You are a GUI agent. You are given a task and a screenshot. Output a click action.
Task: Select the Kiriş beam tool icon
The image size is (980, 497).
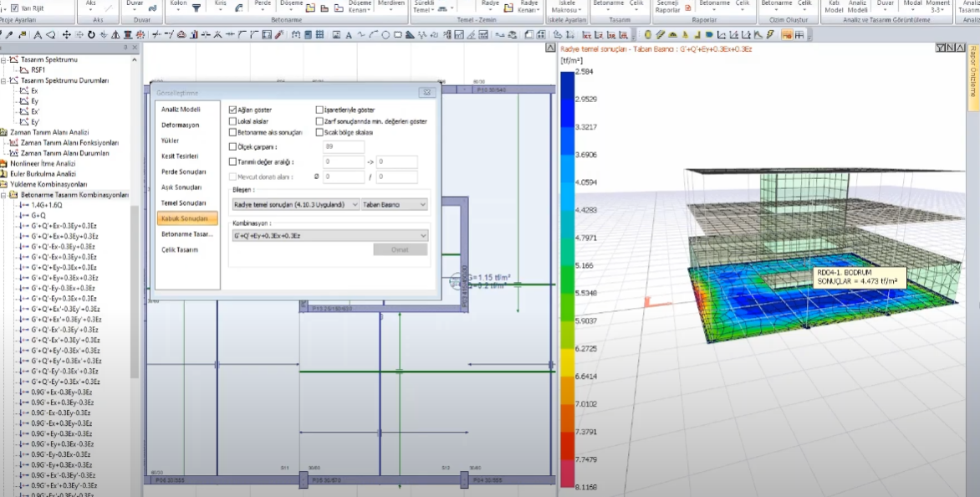click(x=239, y=8)
